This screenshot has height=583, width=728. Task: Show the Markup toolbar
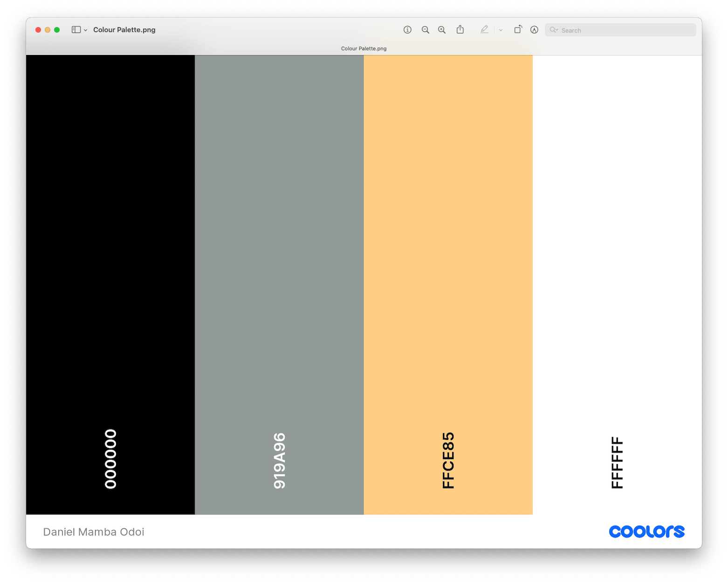[x=534, y=30]
